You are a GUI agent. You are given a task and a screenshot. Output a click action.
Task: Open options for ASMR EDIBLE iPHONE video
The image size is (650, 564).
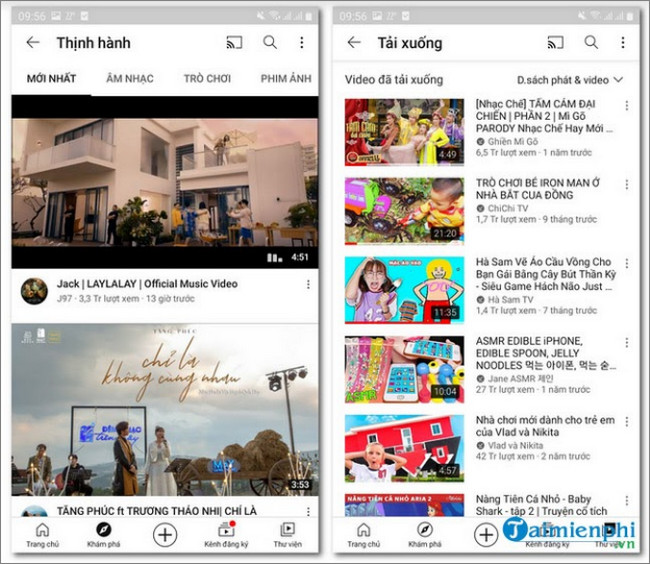626,342
